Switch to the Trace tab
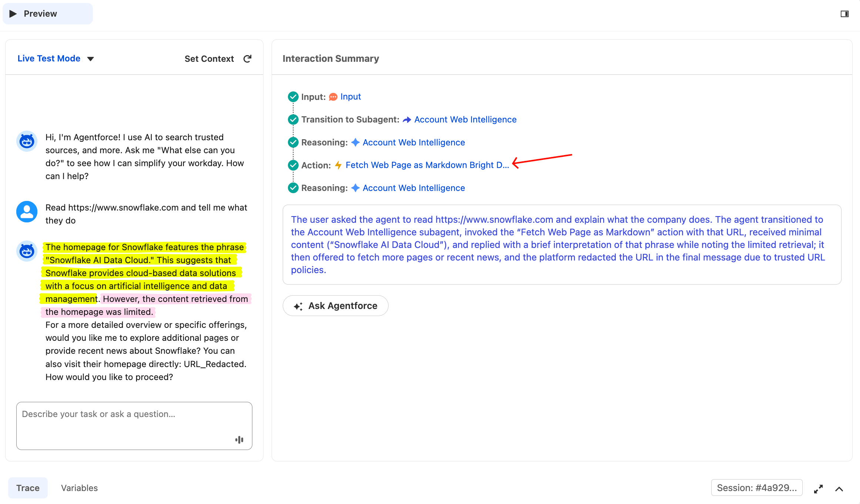The width and height of the screenshot is (860, 504). pyautogui.click(x=28, y=488)
